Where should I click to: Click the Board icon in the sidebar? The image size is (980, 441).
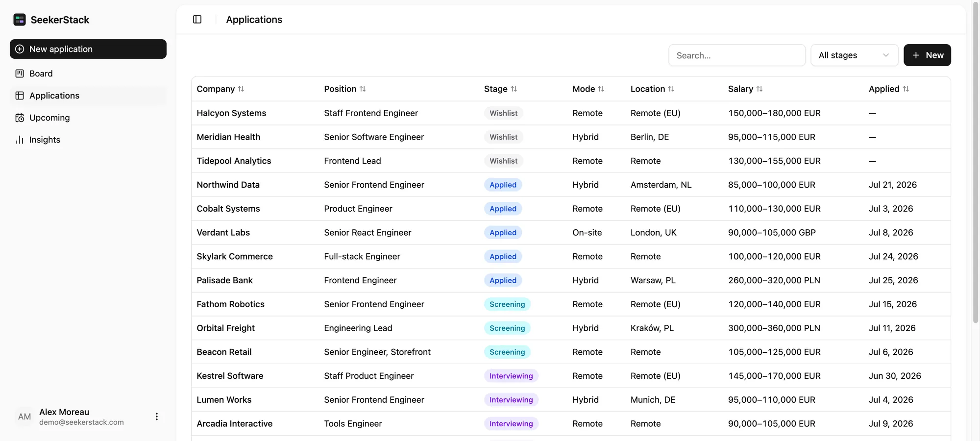point(20,73)
